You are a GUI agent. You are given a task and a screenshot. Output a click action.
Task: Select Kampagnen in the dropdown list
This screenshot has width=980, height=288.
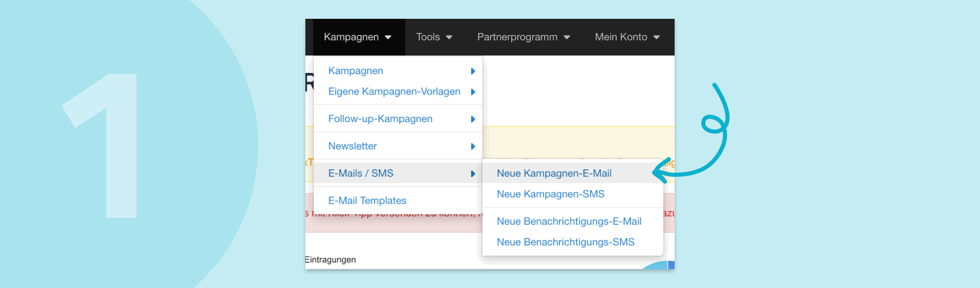pos(356,71)
